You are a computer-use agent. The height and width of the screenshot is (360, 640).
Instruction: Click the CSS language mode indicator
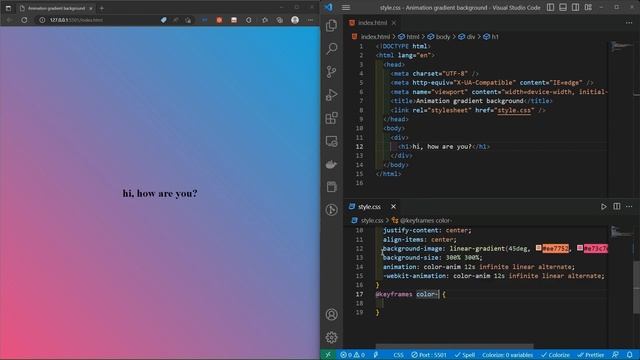point(398,355)
